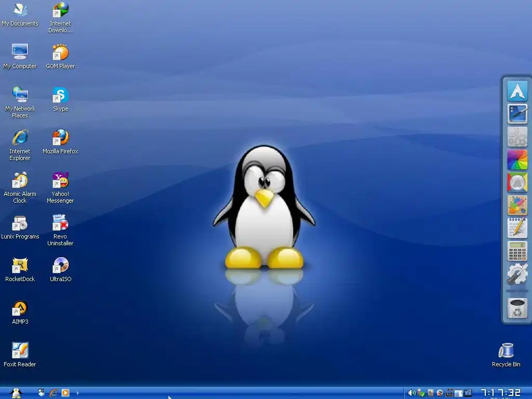Open the AIMP3 player shortcut
532x399 pixels.
[20, 312]
